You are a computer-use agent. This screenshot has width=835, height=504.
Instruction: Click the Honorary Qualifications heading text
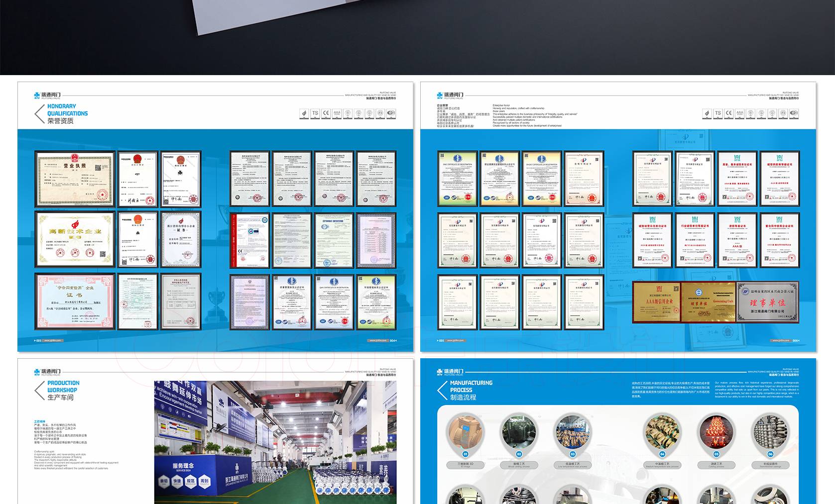click(67, 110)
